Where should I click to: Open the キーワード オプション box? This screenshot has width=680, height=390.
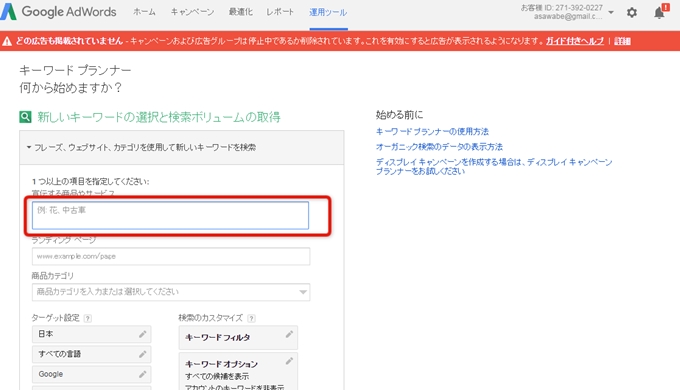click(x=238, y=371)
